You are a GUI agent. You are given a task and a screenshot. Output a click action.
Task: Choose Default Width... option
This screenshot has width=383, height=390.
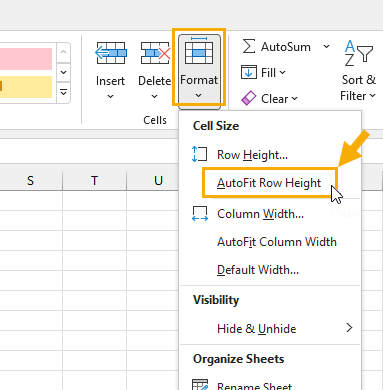click(x=270, y=270)
